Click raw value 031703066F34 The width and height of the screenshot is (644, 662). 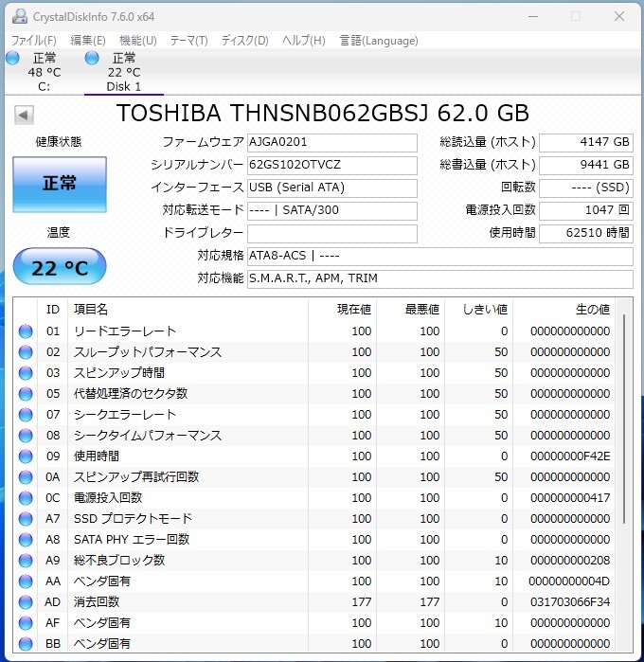(570, 602)
